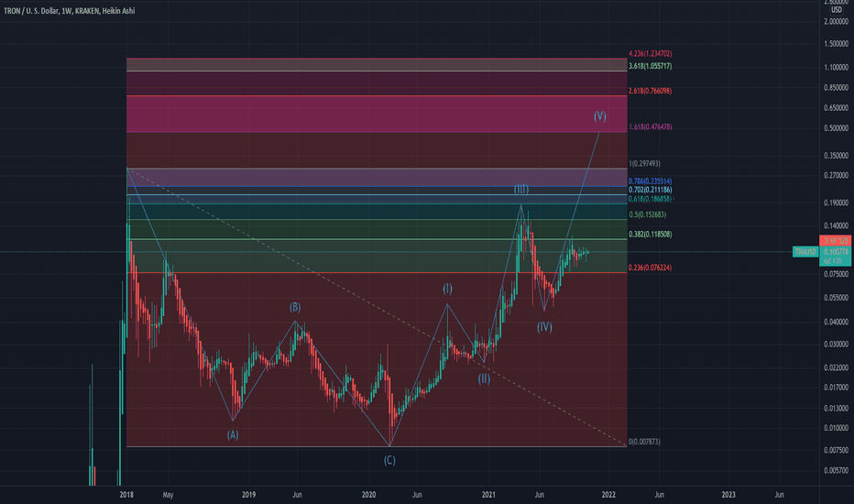Click the 0.850000 price axis label

click(836, 87)
